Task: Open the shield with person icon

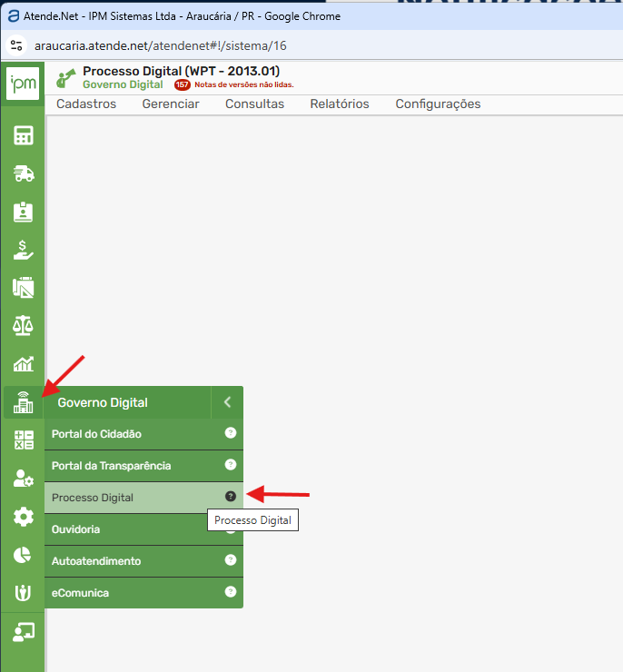Action: (x=23, y=593)
